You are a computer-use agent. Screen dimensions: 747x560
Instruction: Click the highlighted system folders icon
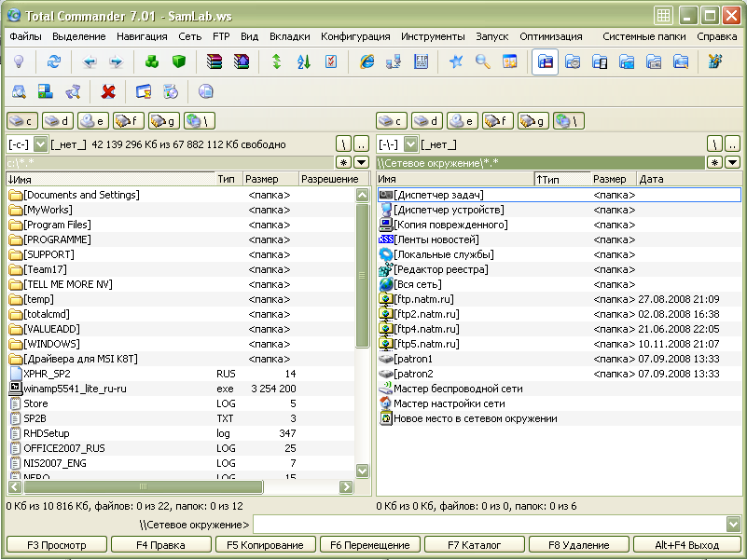tap(545, 61)
